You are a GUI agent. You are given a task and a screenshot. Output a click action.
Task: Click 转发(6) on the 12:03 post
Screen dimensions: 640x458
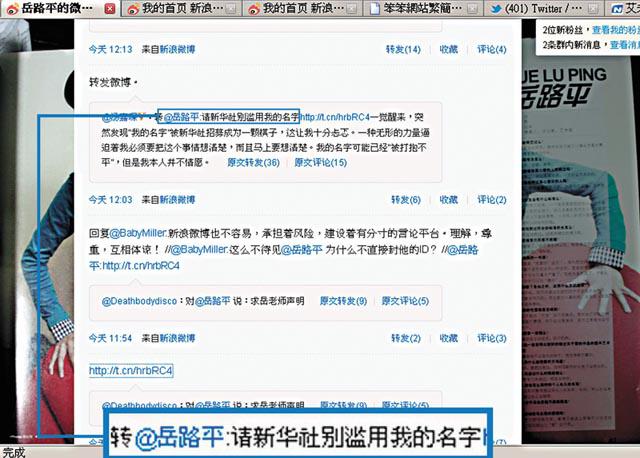tap(406, 200)
